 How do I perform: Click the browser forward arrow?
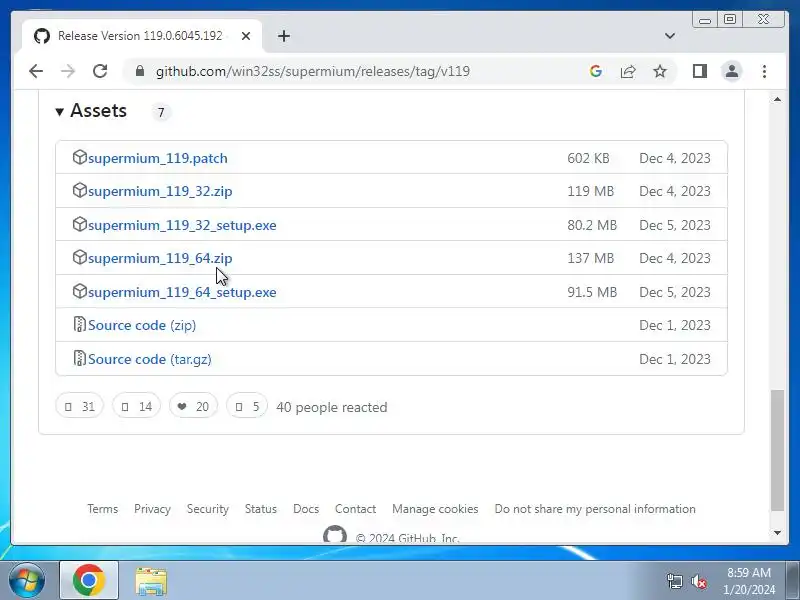pos(68,71)
